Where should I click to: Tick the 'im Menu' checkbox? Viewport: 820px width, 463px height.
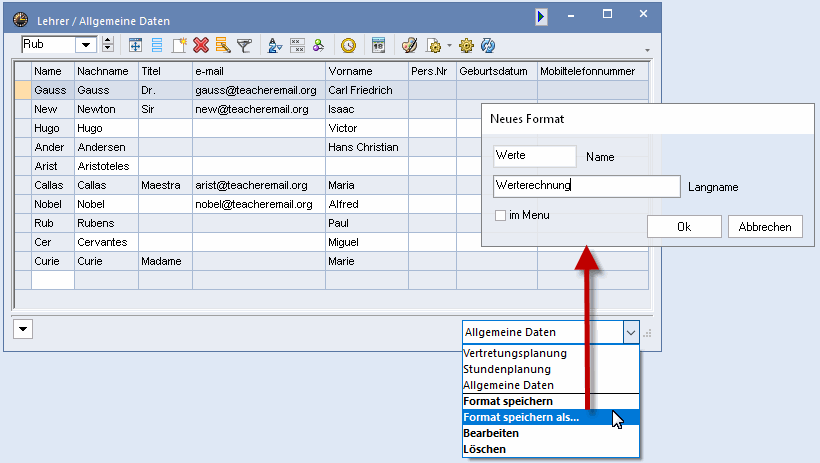500,215
